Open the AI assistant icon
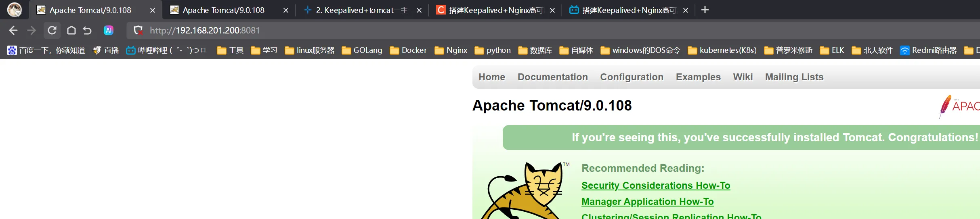The height and width of the screenshot is (219, 980). pos(109,30)
